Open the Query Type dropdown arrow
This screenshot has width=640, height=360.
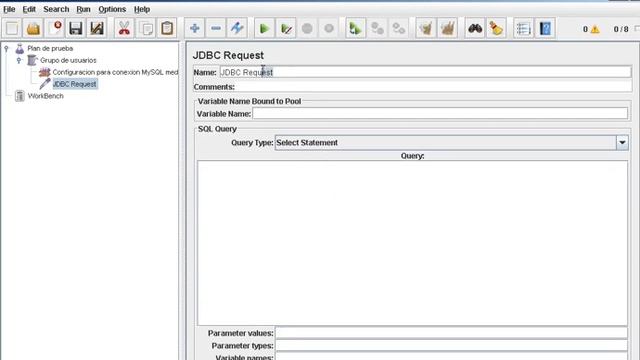[x=622, y=143]
